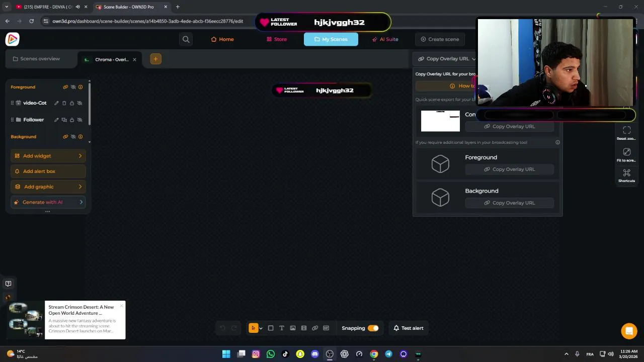Add a new scene tab with plus
This screenshot has height=362, width=644.
tap(155, 59)
